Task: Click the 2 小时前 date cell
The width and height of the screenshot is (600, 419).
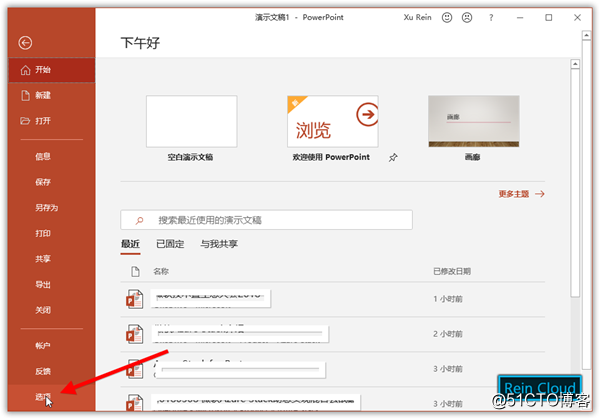Action: click(448, 334)
